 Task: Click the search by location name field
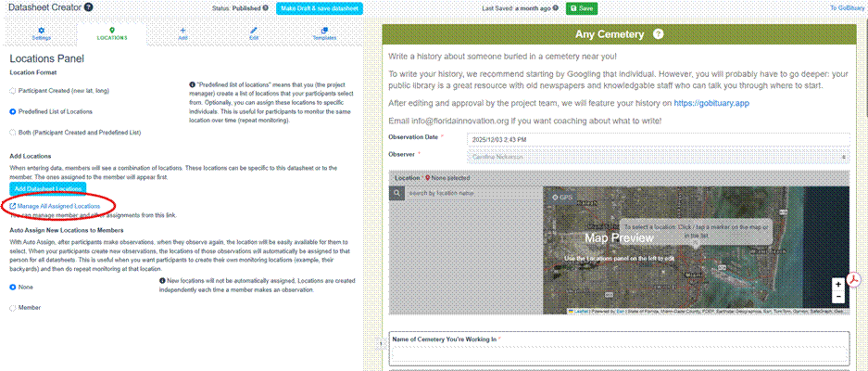(x=472, y=193)
